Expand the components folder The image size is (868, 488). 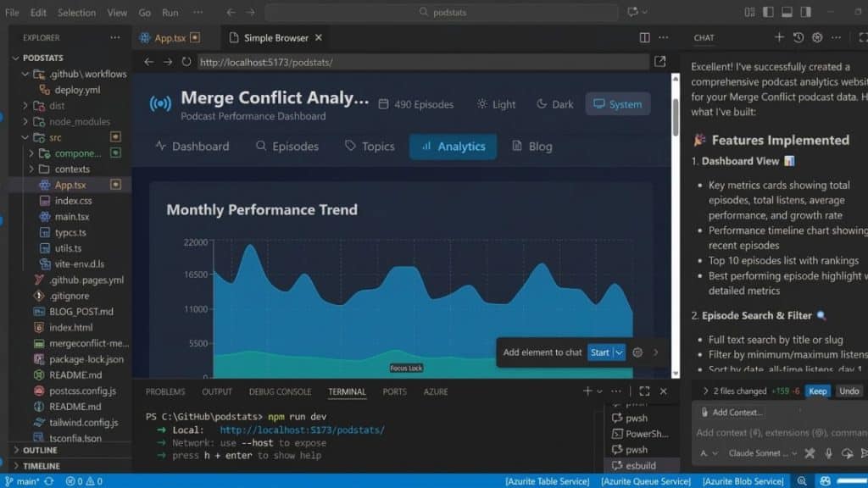pyautogui.click(x=31, y=153)
